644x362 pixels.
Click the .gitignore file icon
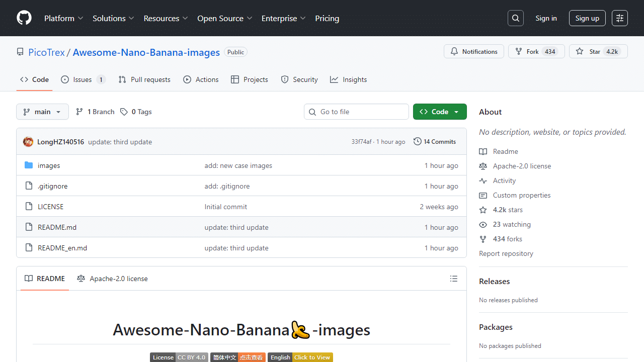pos(29,186)
